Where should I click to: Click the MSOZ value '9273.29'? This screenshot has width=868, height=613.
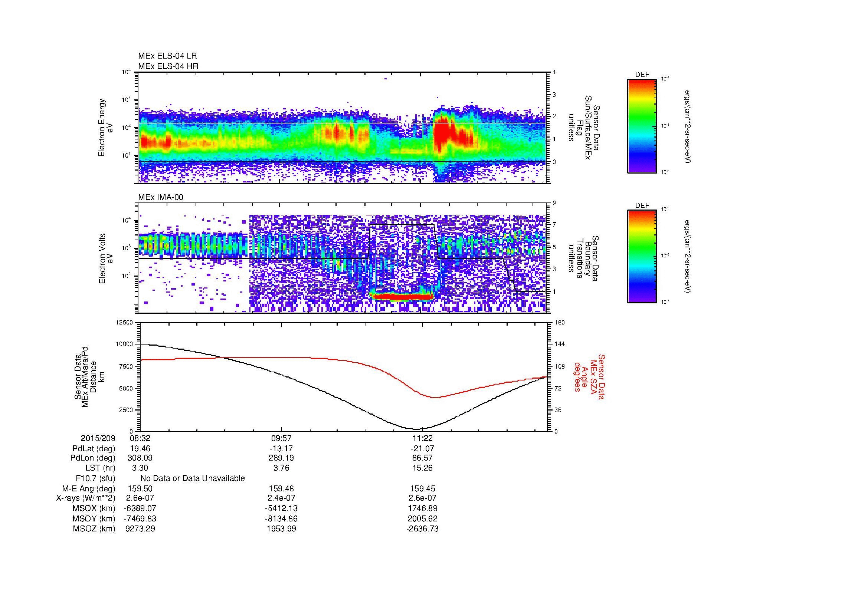pos(140,529)
